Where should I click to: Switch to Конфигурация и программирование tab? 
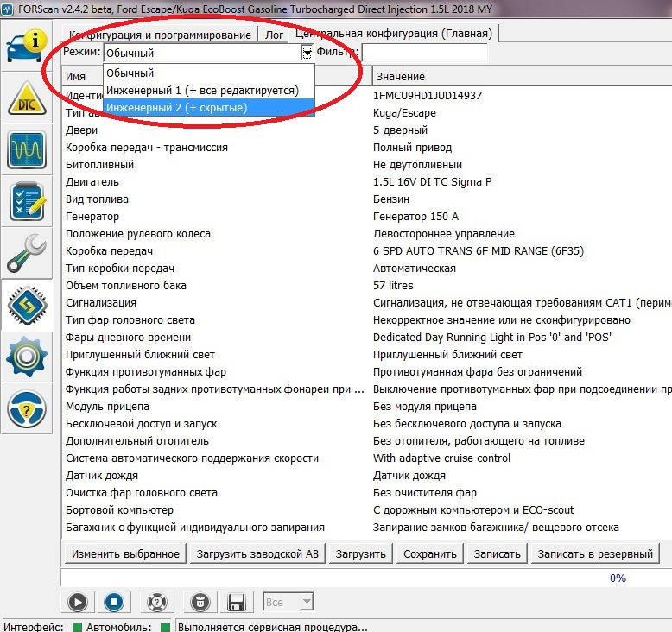tap(160, 35)
